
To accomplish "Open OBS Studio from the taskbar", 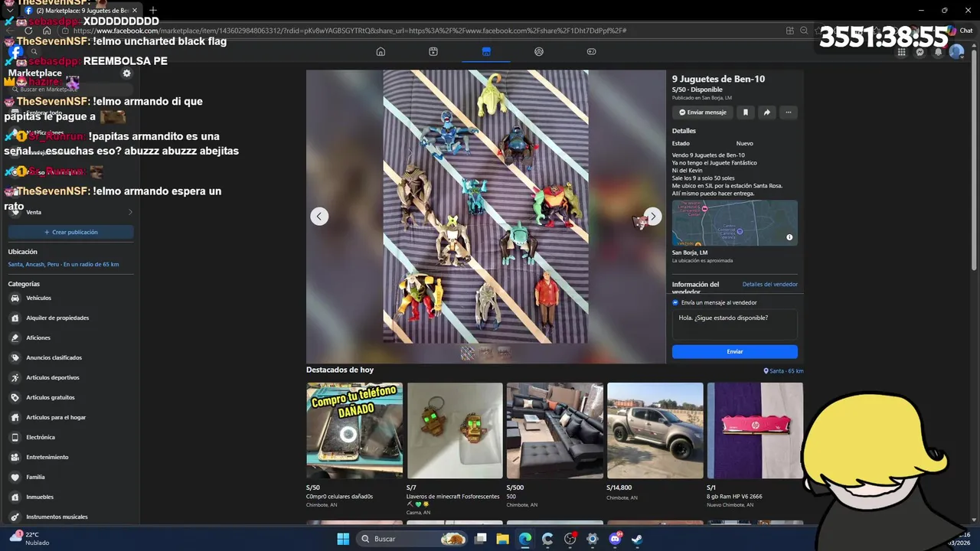I will [570, 539].
